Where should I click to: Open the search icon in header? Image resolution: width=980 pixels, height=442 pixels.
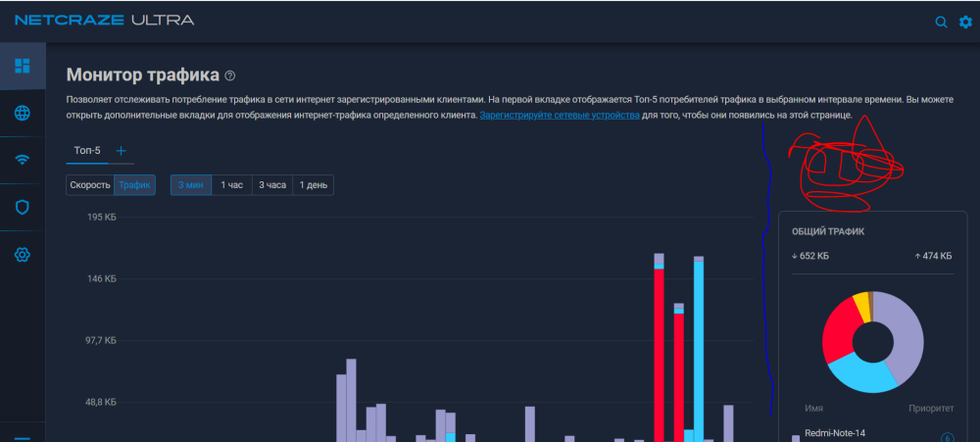[x=941, y=22]
